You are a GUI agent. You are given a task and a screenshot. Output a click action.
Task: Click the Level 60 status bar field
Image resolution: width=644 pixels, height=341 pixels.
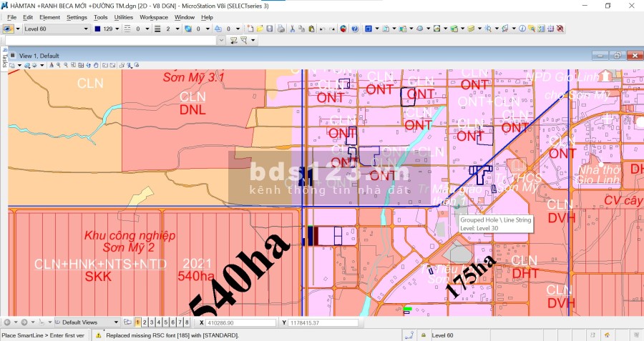(448, 335)
